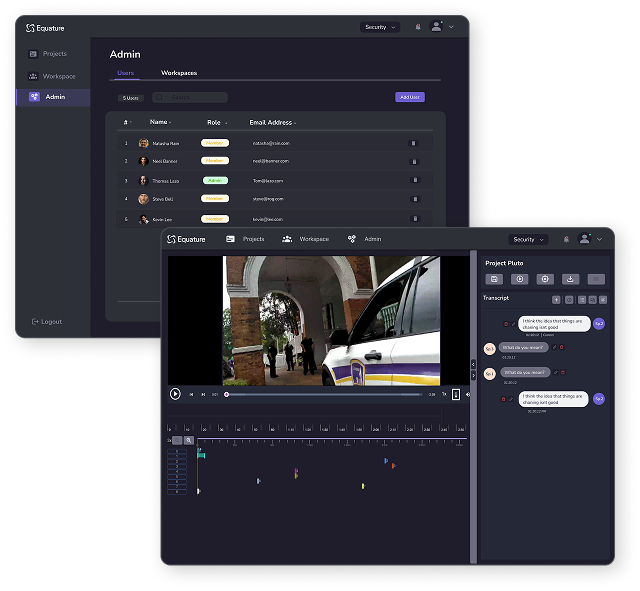Click the timeline zoom magnifier icon
The image size is (640, 591).
[188, 440]
